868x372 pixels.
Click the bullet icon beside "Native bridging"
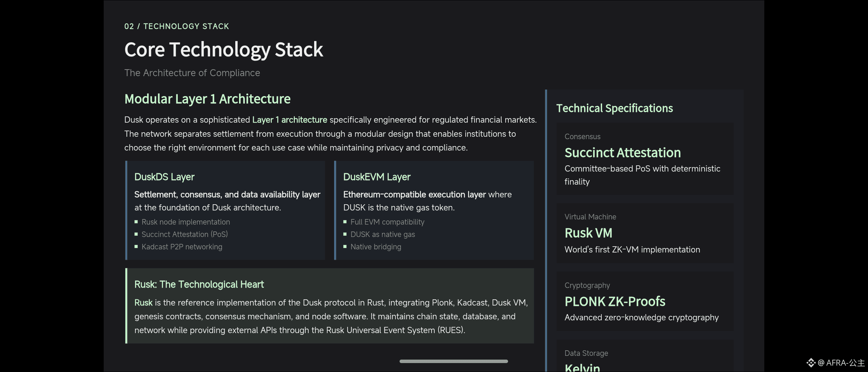point(345,247)
